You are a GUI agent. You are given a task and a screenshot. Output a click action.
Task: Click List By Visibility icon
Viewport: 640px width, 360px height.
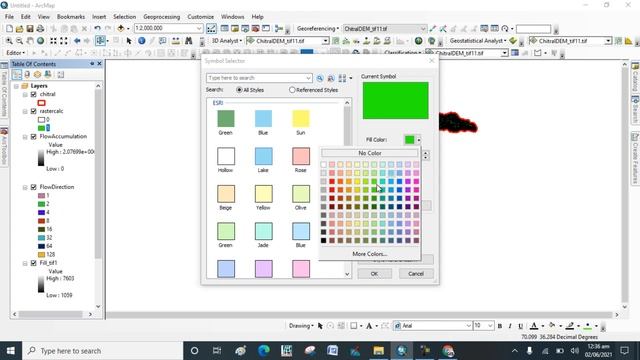37,74
